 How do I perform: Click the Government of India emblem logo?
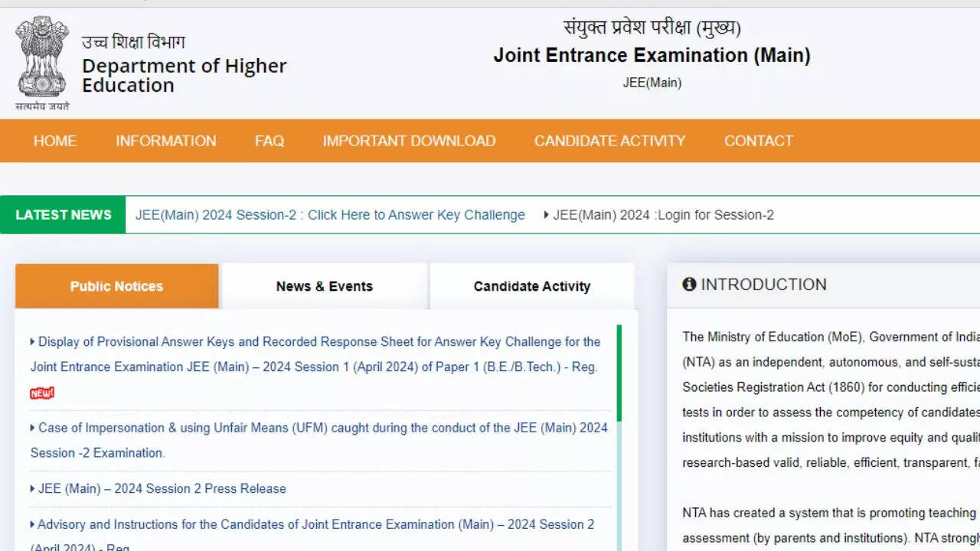click(x=42, y=61)
